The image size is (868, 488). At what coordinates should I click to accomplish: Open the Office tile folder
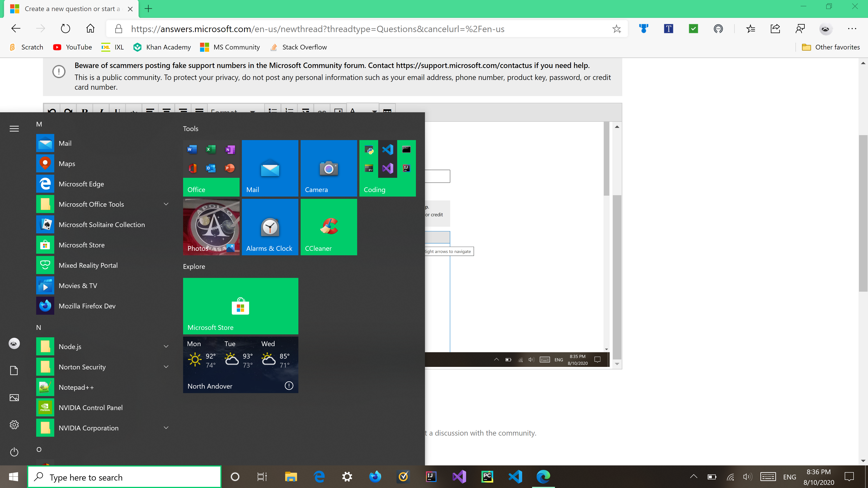pos(211,168)
